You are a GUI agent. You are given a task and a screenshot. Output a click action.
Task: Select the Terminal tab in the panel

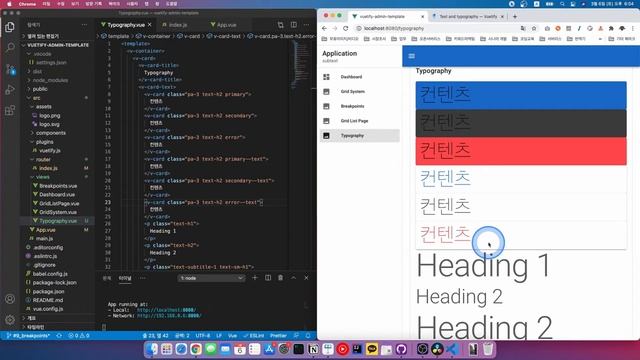pos(125,278)
